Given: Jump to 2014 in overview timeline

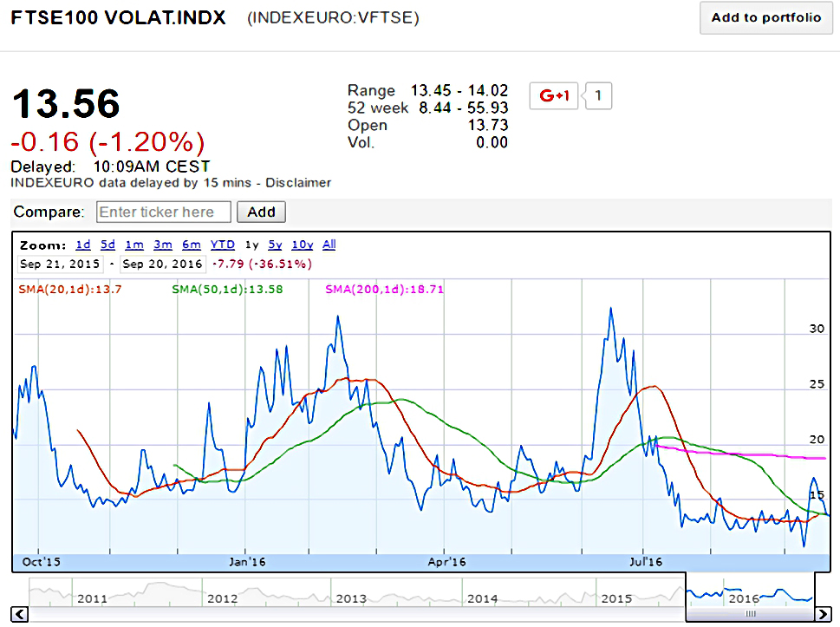Looking at the screenshot, I should 482,598.
